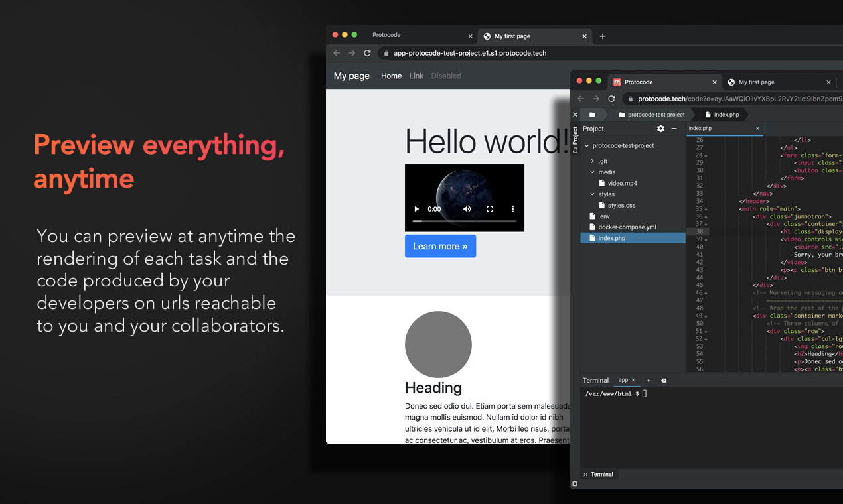Open video more-options menu
The width and height of the screenshot is (843, 504).
[x=512, y=209]
